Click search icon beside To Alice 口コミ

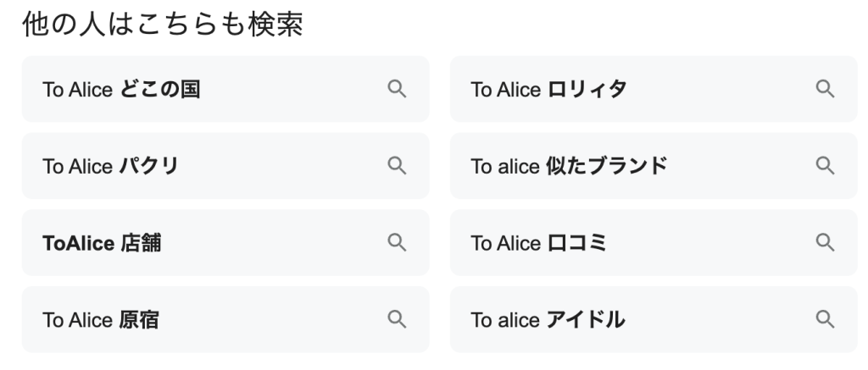825,243
